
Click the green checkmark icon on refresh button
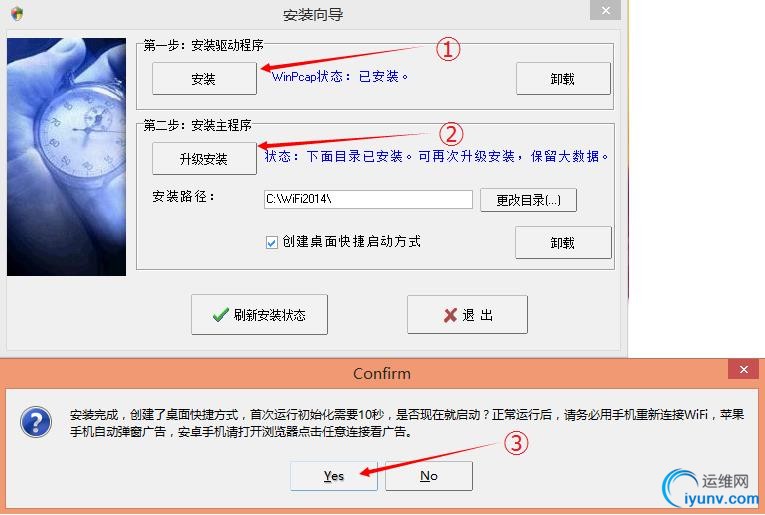(221, 315)
